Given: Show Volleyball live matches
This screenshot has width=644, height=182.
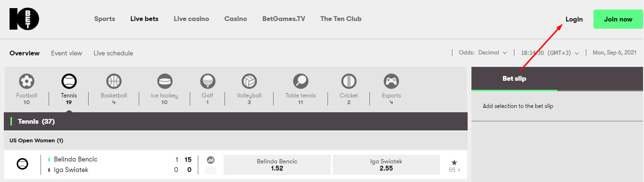Looking at the screenshot, I should point(249,81).
